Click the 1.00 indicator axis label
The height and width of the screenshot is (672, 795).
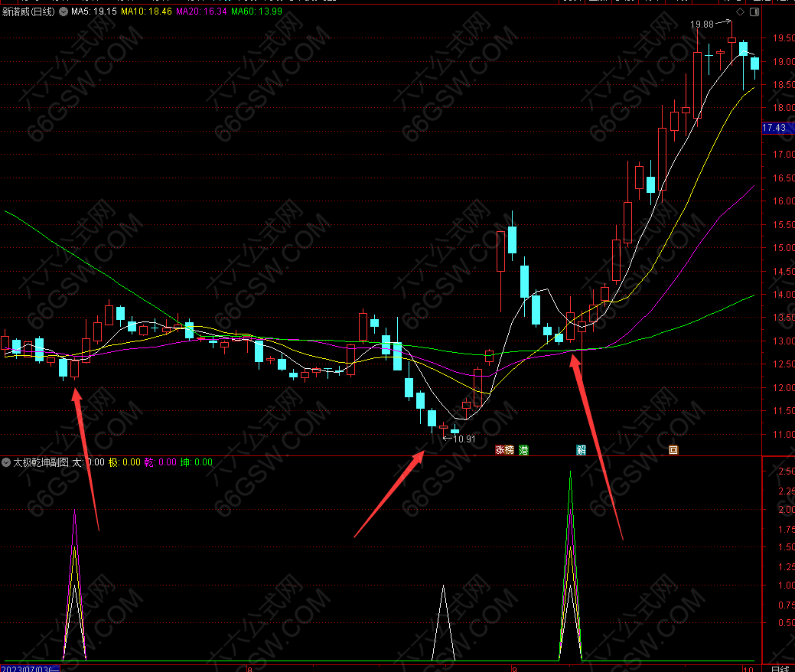[787, 585]
